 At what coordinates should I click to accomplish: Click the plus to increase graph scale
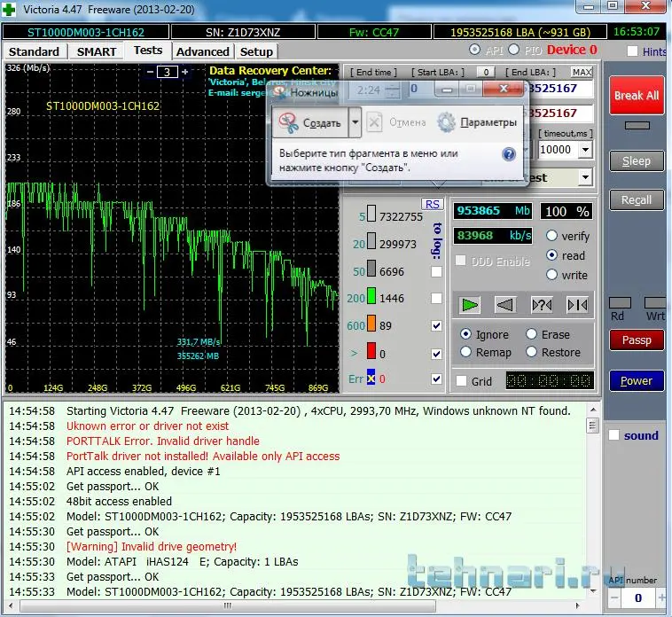pos(185,72)
